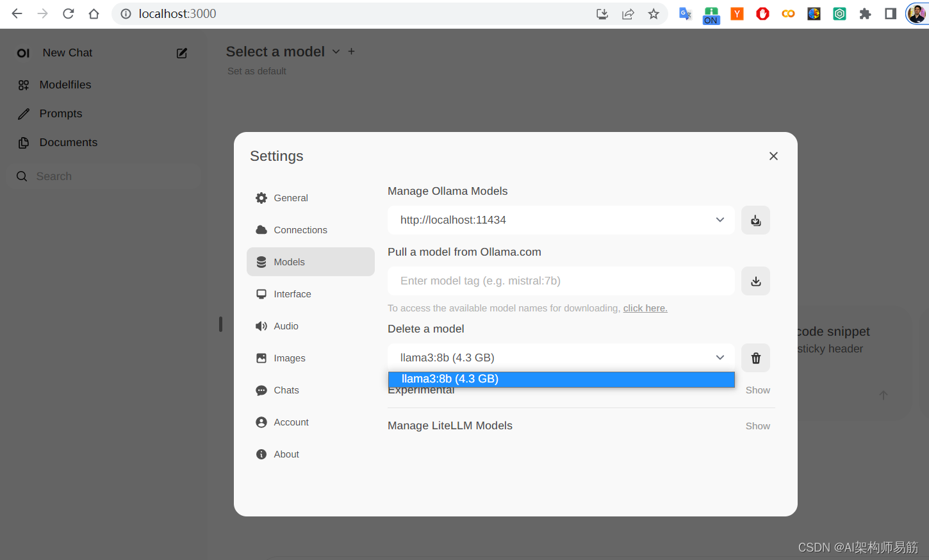
Task: Open the Audio settings tab
Action: [x=311, y=326]
